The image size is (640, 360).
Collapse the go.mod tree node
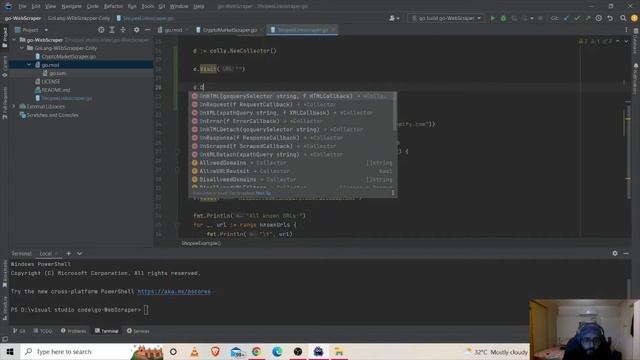tap(29, 65)
